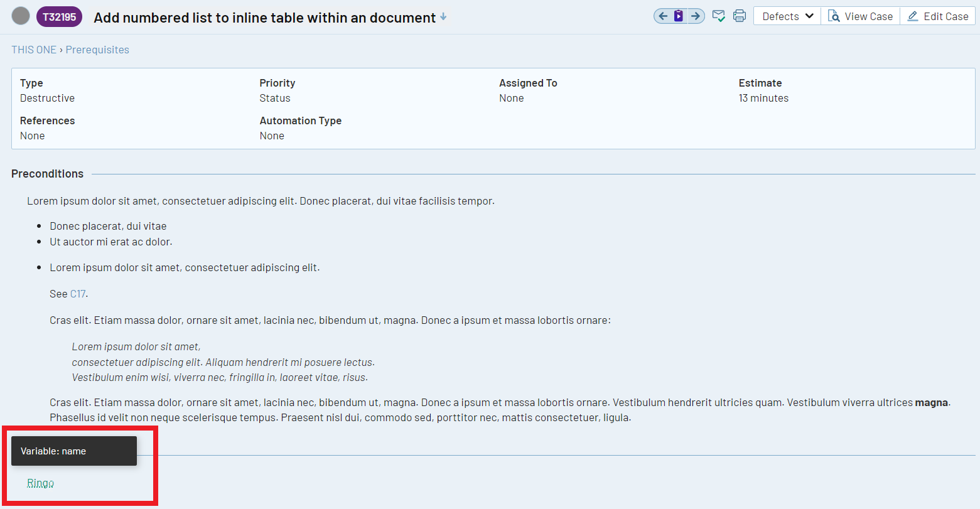
Task: Click the test title text
Action: [x=264, y=18]
